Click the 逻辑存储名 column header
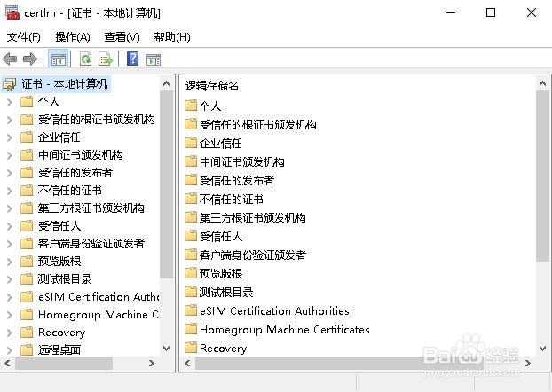 (x=212, y=86)
